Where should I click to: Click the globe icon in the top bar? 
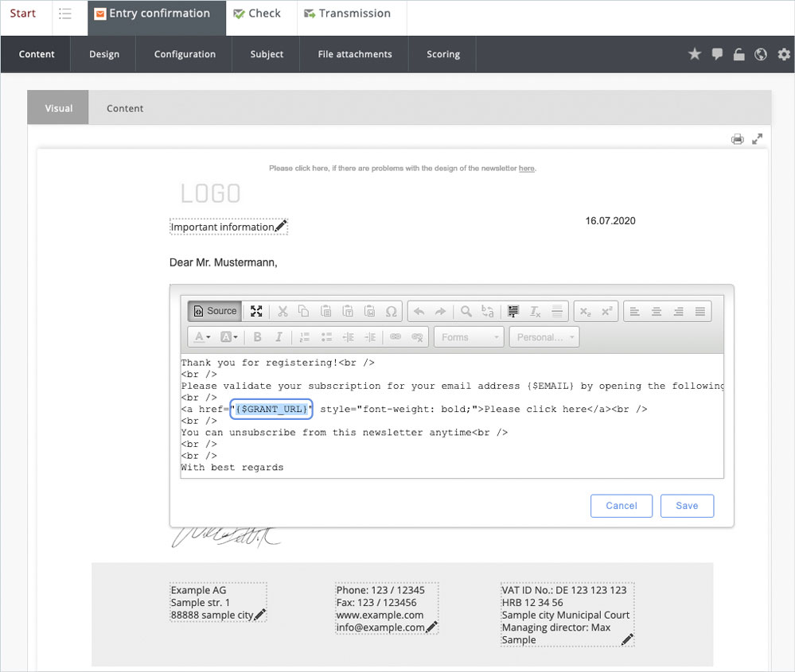coord(761,54)
